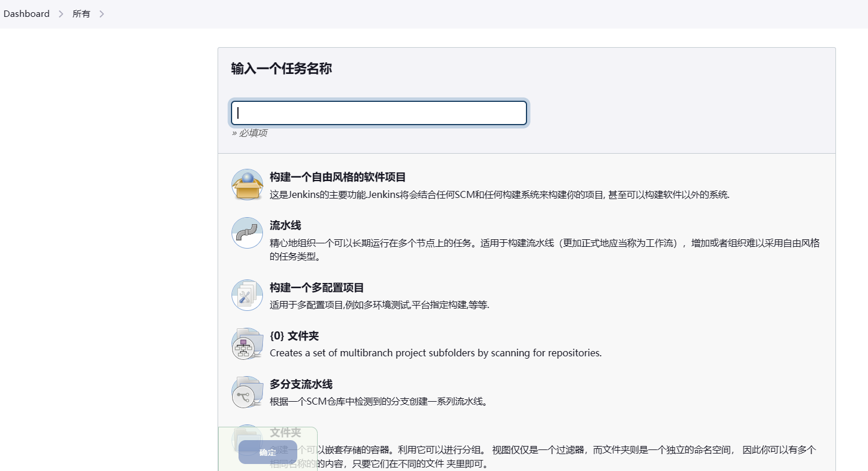Click the description starting 这是Jenkins的主要功能
Screen dimensions: 868x471
(500, 194)
